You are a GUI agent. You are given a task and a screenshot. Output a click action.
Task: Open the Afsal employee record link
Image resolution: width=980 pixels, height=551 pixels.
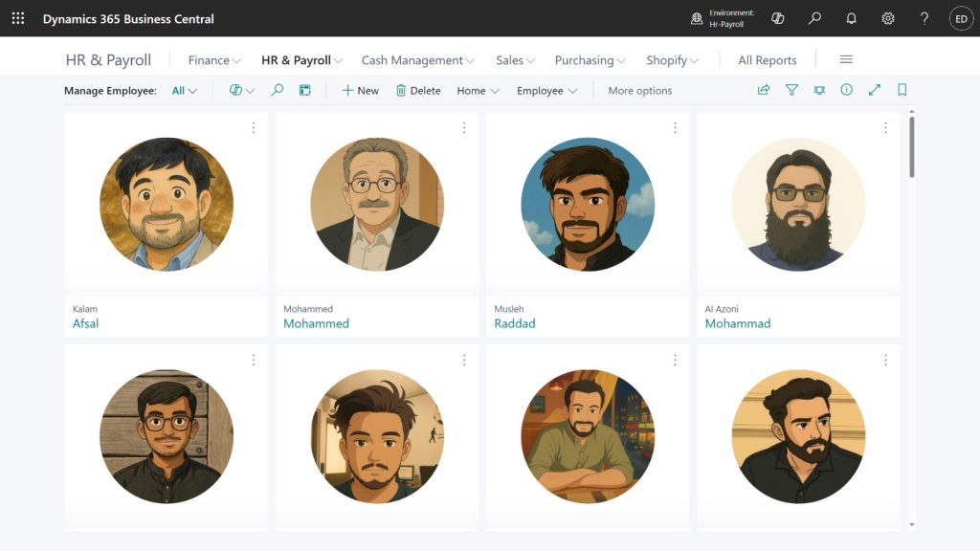pyautogui.click(x=86, y=323)
